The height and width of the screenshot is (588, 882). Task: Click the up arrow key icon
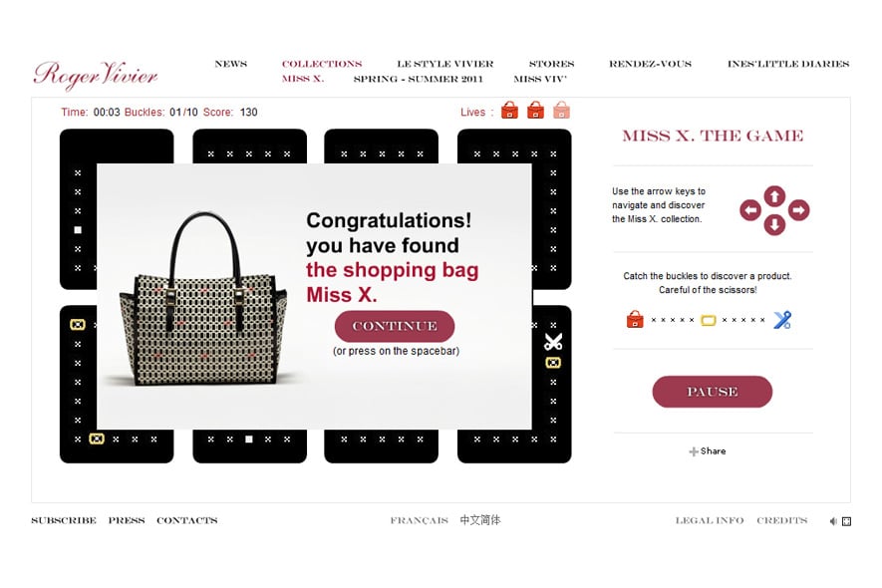point(774,196)
